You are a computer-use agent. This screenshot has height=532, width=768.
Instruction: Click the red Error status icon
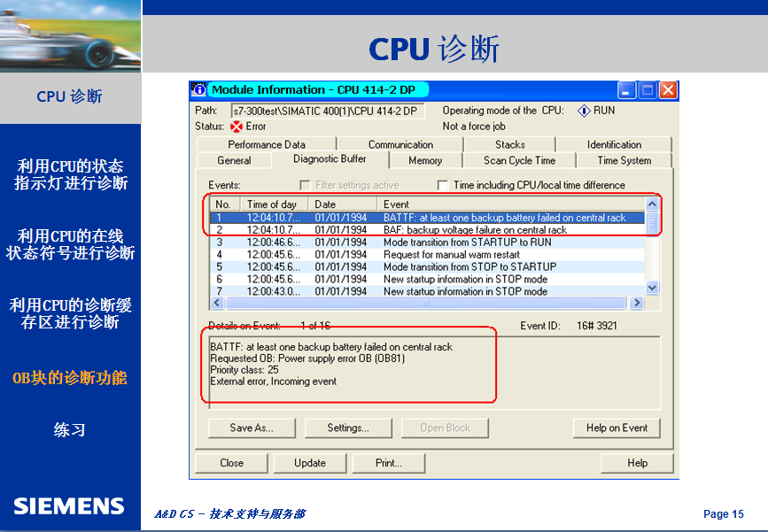pyautogui.click(x=237, y=127)
